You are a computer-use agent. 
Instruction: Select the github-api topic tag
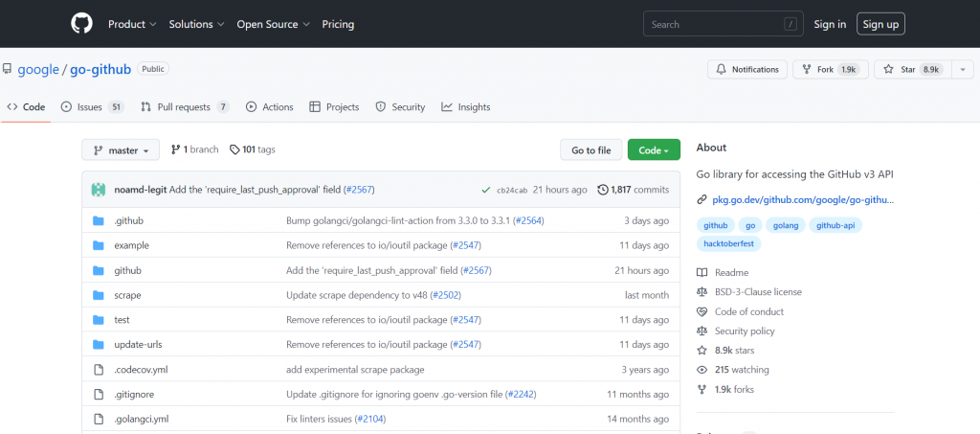(835, 225)
